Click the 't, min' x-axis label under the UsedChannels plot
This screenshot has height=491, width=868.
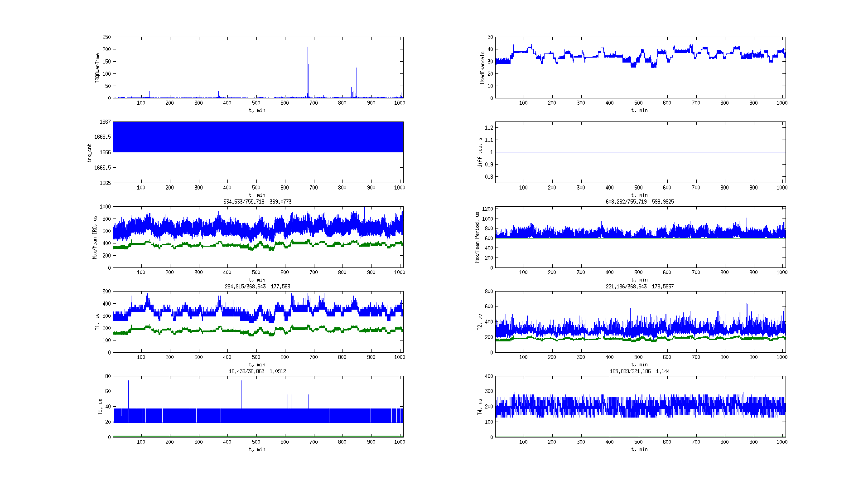[x=639, y=110]
